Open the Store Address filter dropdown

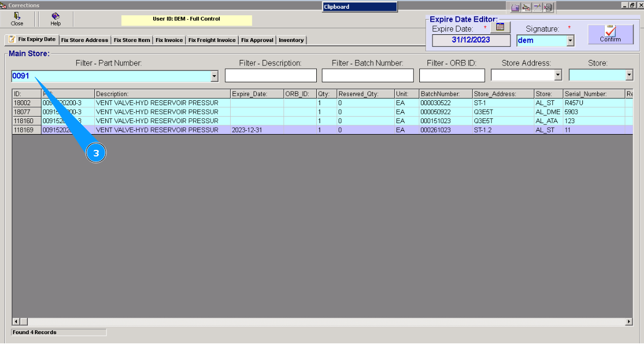pos(557,75)
